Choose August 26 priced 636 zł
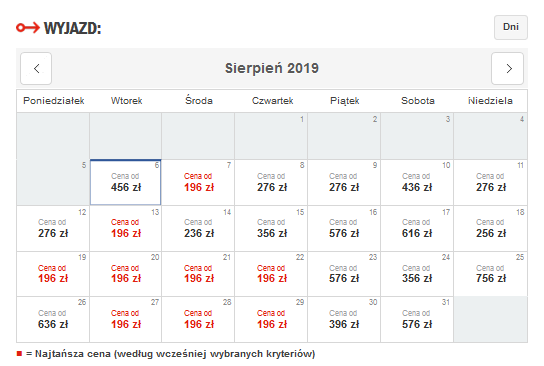Image resolution: width=544 pixels, height=366 pixels. (x=53, y=319)
